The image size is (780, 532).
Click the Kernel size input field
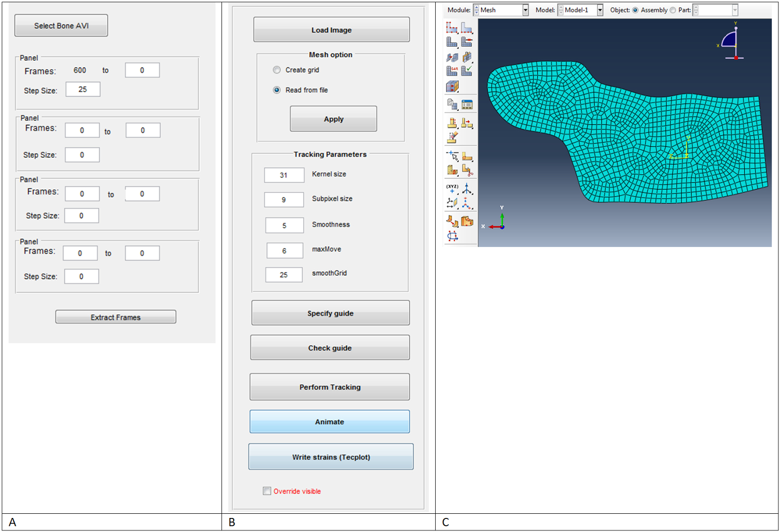284,175
